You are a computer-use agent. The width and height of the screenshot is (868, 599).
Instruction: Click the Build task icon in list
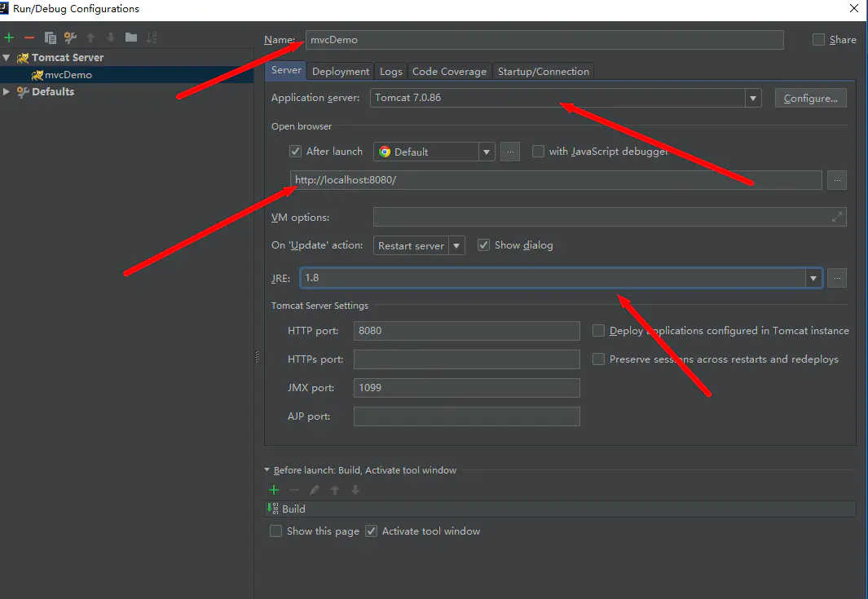pos(273,509)
